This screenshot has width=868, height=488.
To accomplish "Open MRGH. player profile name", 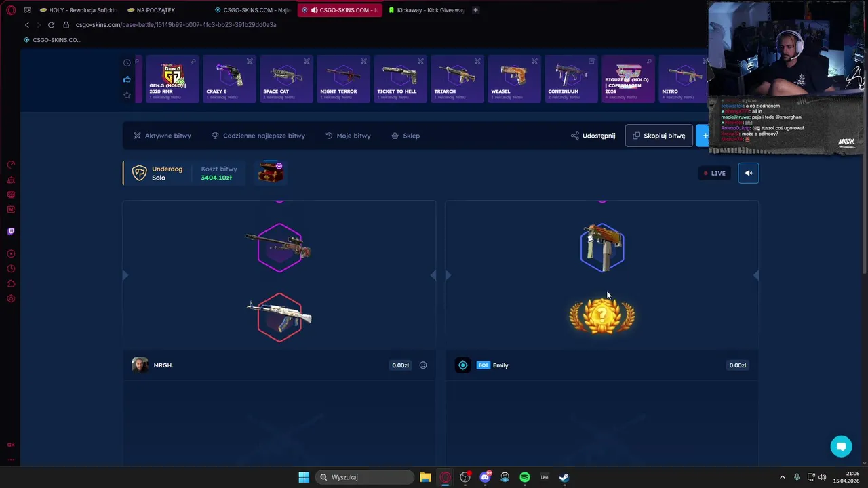I will coord(163,365).
